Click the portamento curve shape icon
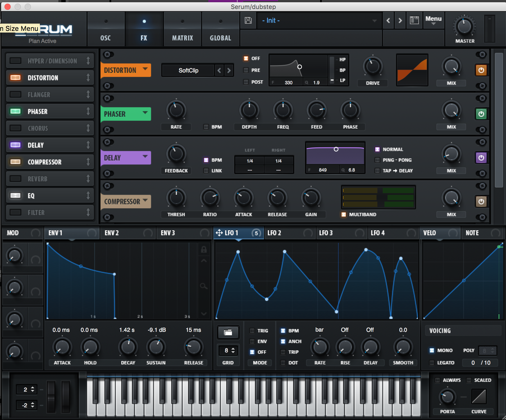The width and height of the screenshot is (506, 420). pos(479,396)
